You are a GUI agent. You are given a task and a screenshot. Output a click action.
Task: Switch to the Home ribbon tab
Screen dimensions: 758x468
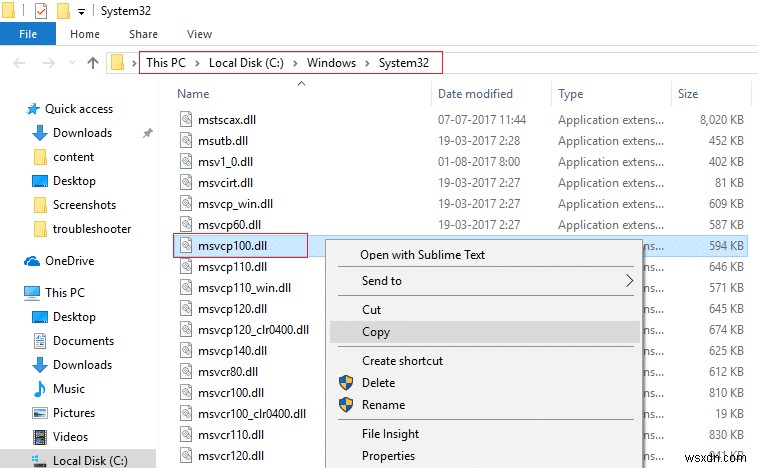point(85,34)
